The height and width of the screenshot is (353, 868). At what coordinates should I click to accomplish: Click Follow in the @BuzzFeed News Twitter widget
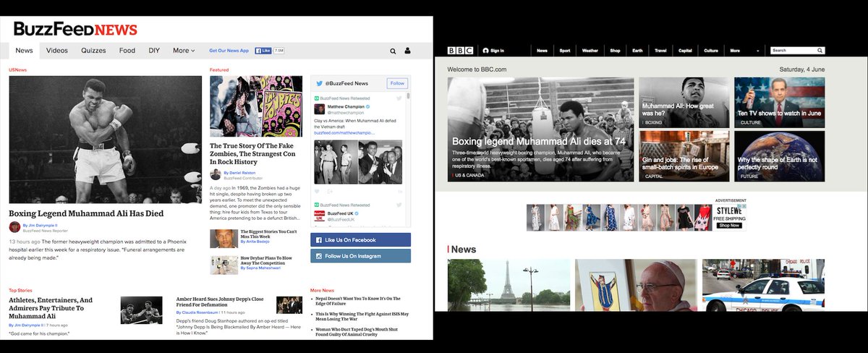397,83
